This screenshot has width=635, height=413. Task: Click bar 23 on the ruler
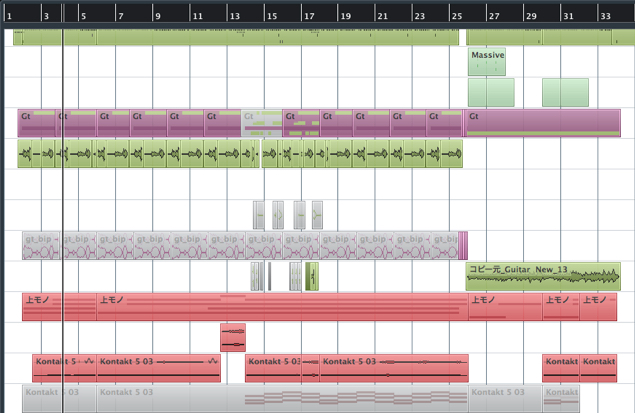420,16
